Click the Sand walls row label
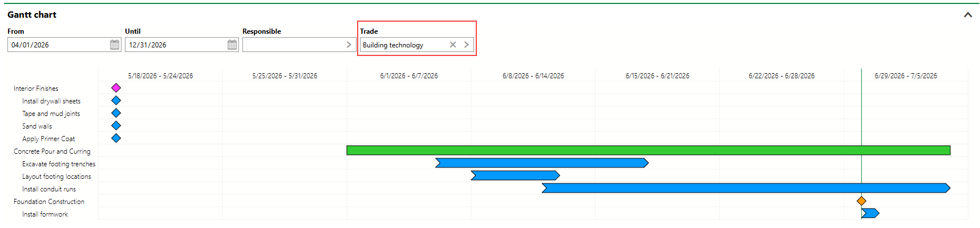This screenshot has height=228, width=980. tap(37, 126)
